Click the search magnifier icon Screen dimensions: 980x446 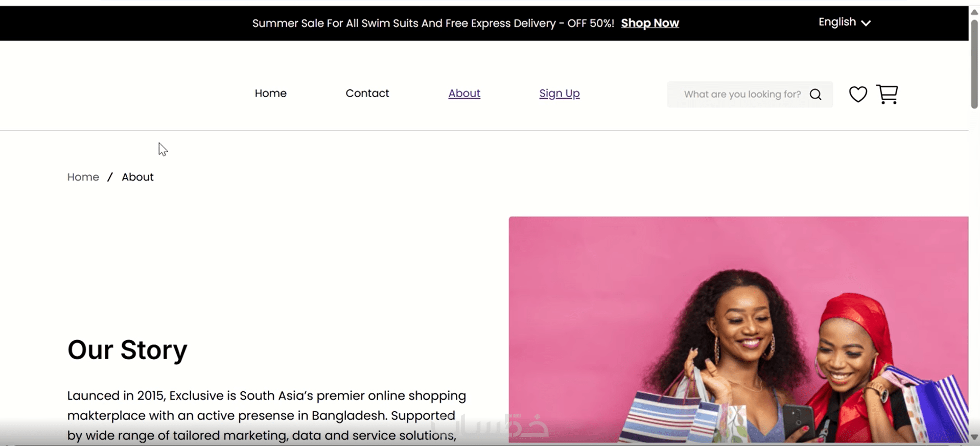click(815, 95)
